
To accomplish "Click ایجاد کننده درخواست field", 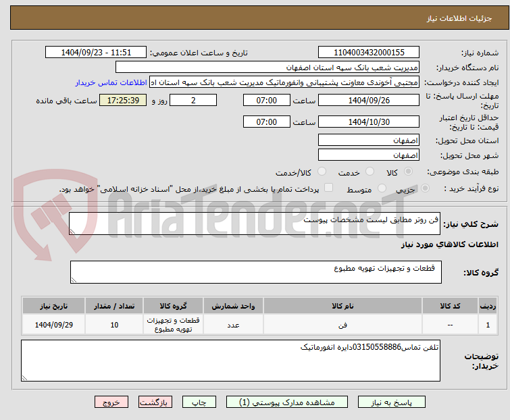I will (x=284, y=82).
